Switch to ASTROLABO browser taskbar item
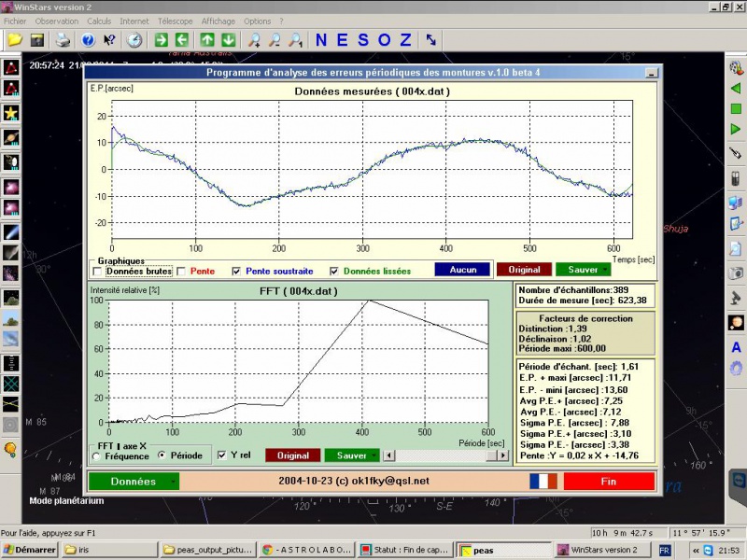 point(307,550)
